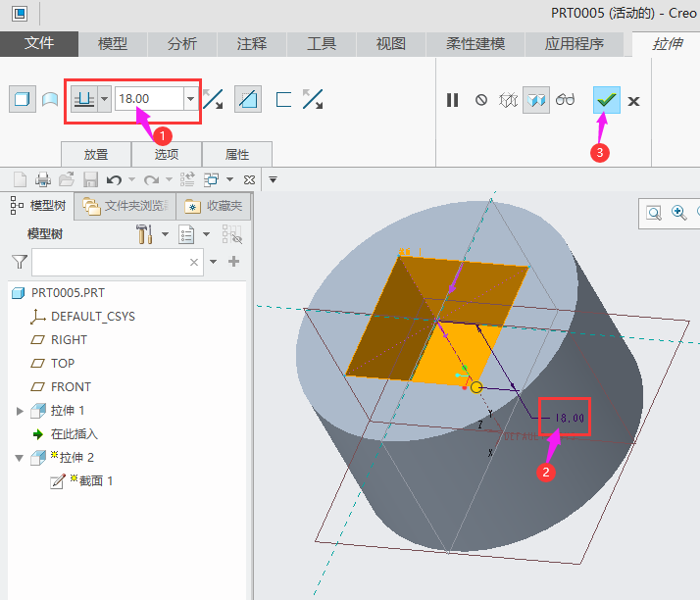Toggle the attached geometry preview button
Viewport: 700px width, 600px height.
tap(535, 100)
